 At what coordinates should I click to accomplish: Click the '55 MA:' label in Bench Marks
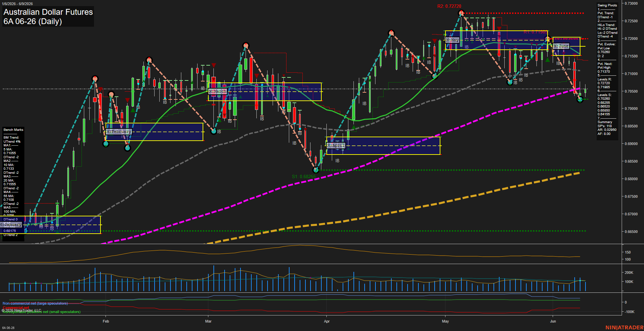9,196
